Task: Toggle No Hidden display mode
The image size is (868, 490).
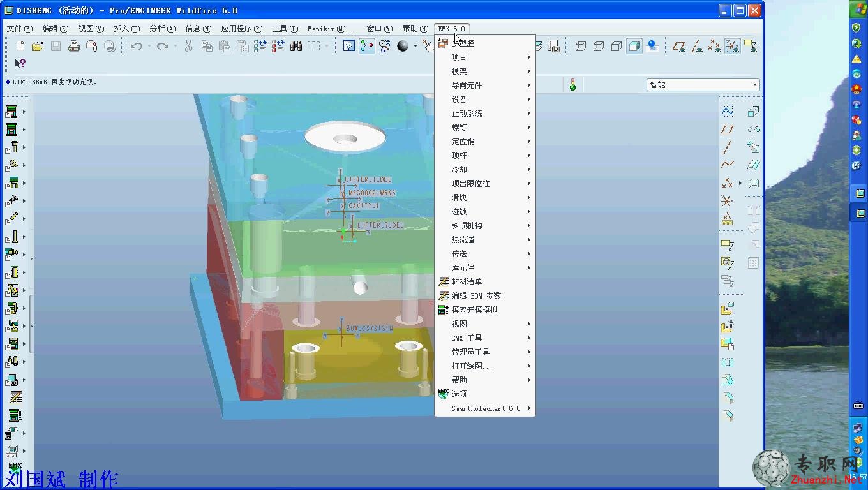Action: [617, 46]
